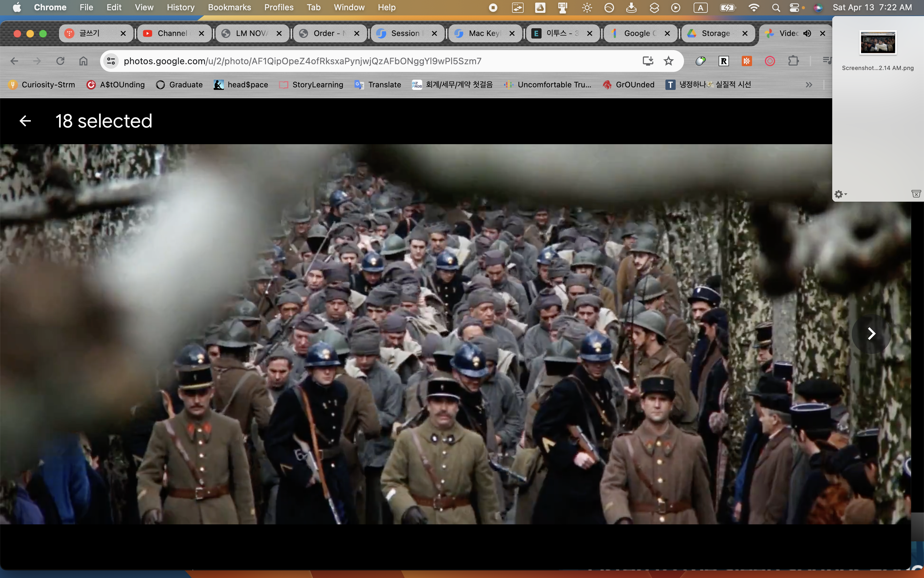Viewport: 924px width, 578px height.
Task: Open the A$tOUnding bookmark
Action: click(116, 85)
